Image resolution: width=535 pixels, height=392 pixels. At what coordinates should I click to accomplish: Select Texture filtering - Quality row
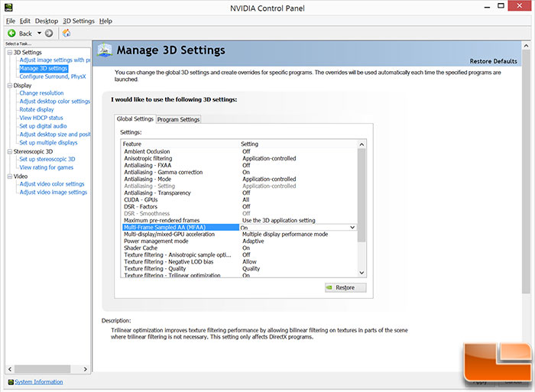(240, 269)
